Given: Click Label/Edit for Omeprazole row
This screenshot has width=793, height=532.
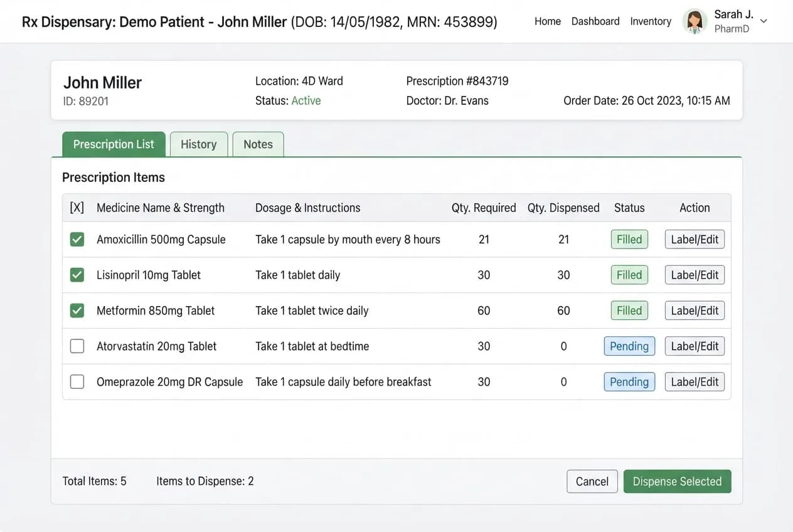Looking at the screenshot, I should click(x=695, y=381).
